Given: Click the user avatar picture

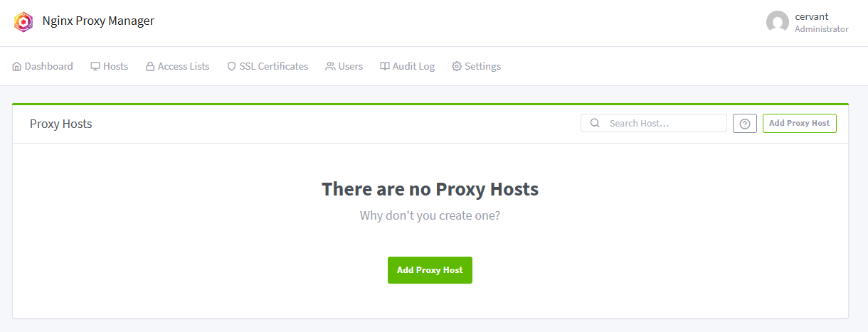Looking at the screenshot, I should pyautogui.click(x=778, y=22).
